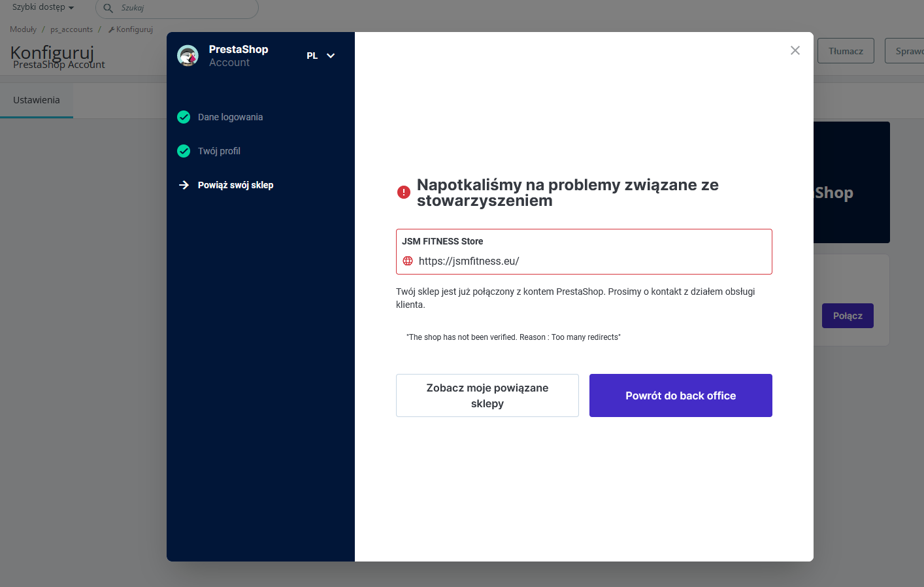Click green check beside Twój profil

184,151
